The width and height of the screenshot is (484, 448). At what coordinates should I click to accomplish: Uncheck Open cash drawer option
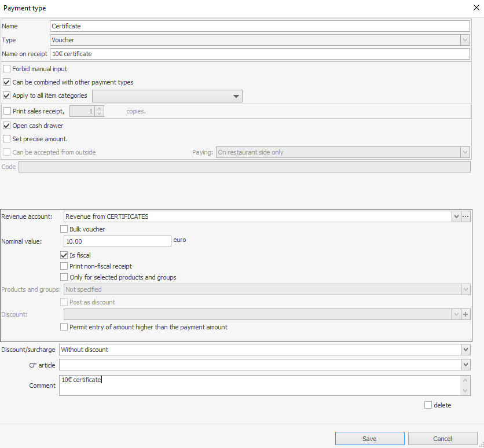coord(7,126)
